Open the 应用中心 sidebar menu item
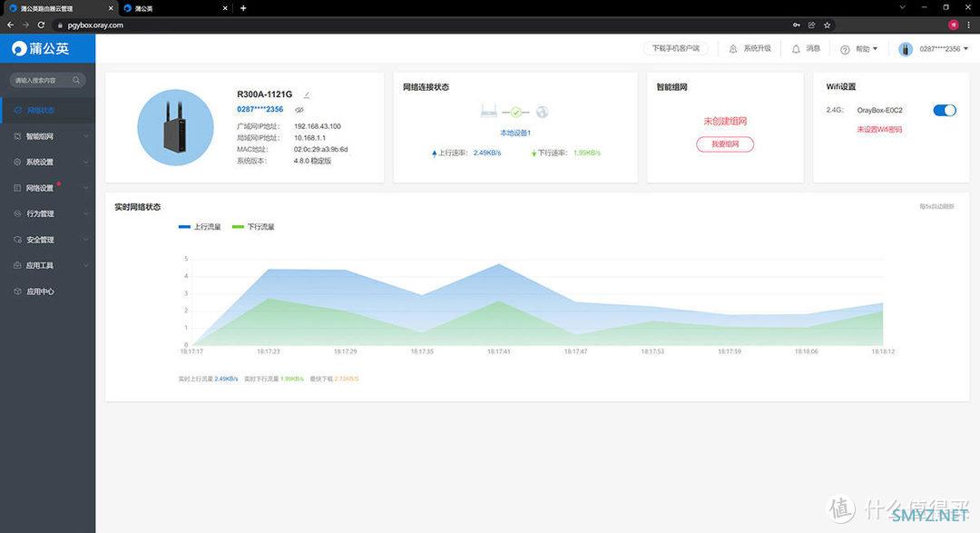Screen dimensions: 980x533 click(47, 291)
